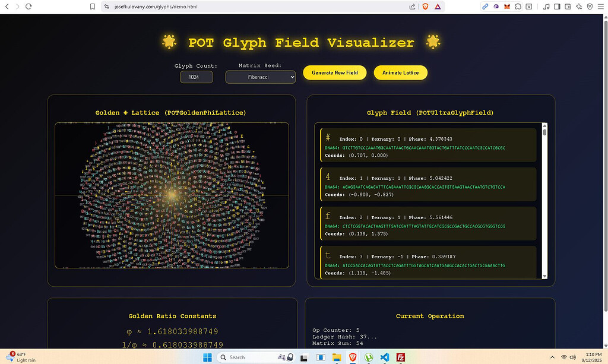Click the Glyph Count input field

click(196, 77)
